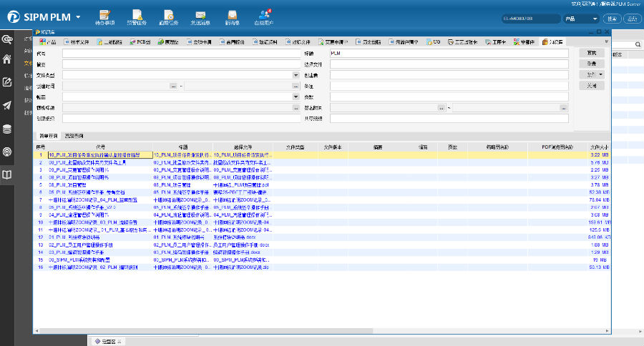The image size is (644, 346).
Task: Click the 预警任务 warning tasks icon
Action: [137, 16]
